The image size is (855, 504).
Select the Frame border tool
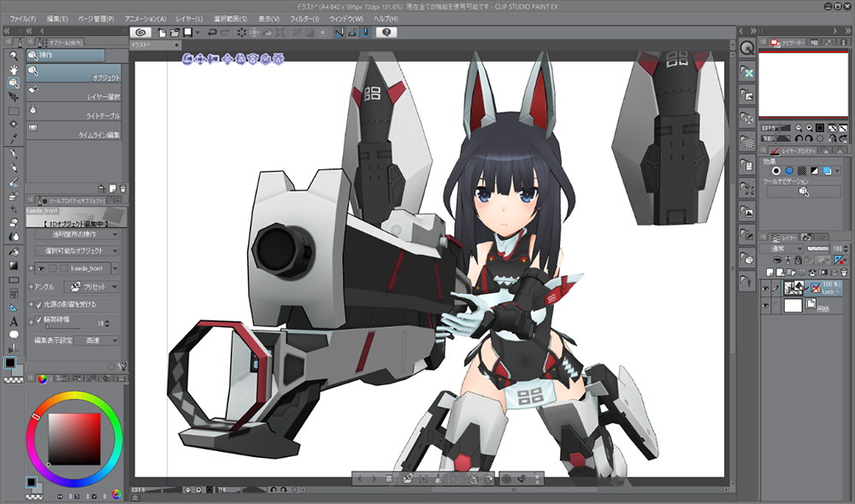(x=14, y=294)
